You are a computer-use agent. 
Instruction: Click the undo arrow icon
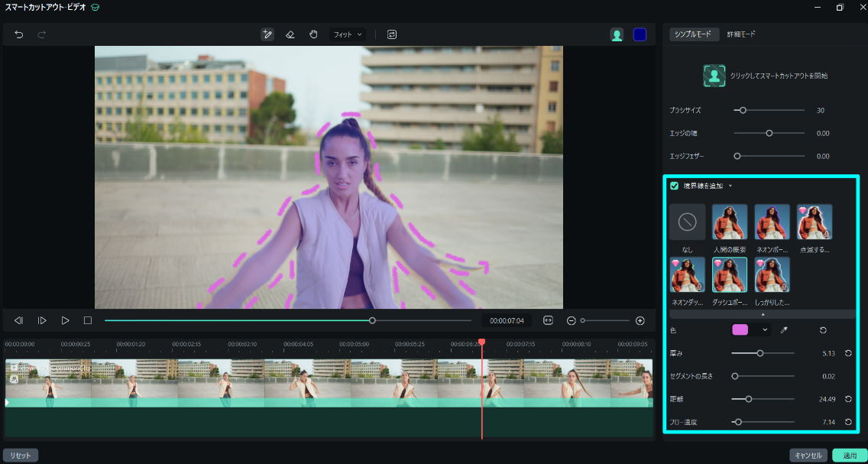[19, 34]
